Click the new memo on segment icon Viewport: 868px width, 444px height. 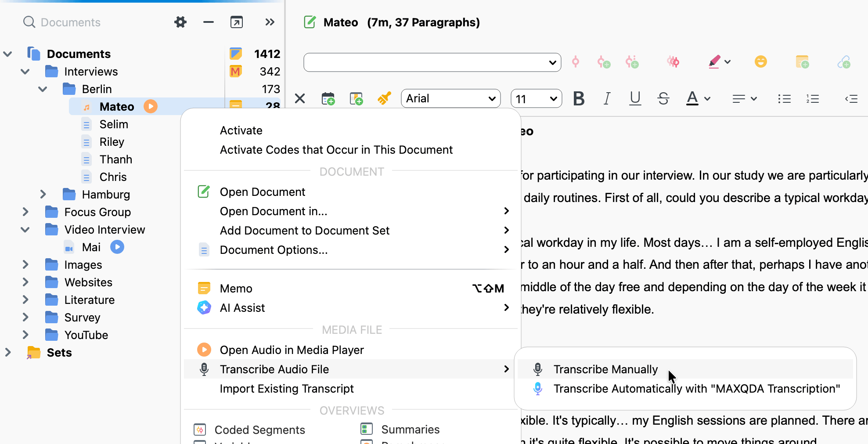[x=802, y=62]
